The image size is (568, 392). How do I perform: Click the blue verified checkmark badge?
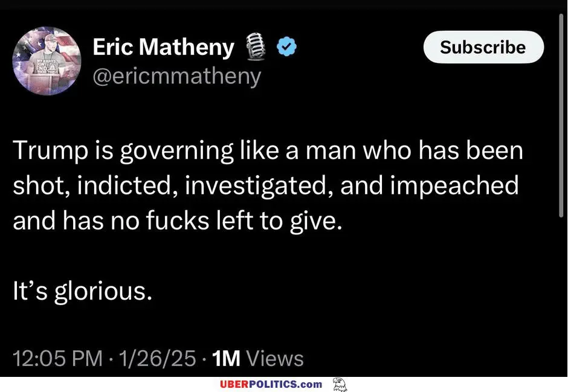pyautogui.click(x=286, y=47)
